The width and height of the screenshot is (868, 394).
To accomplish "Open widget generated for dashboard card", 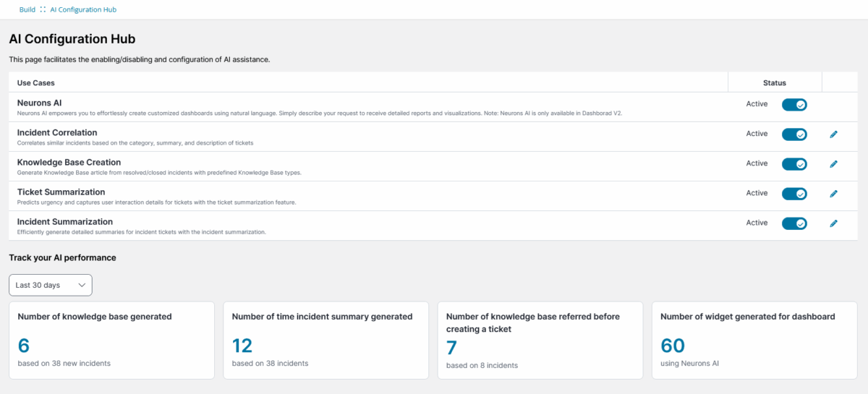I will 754,340.
